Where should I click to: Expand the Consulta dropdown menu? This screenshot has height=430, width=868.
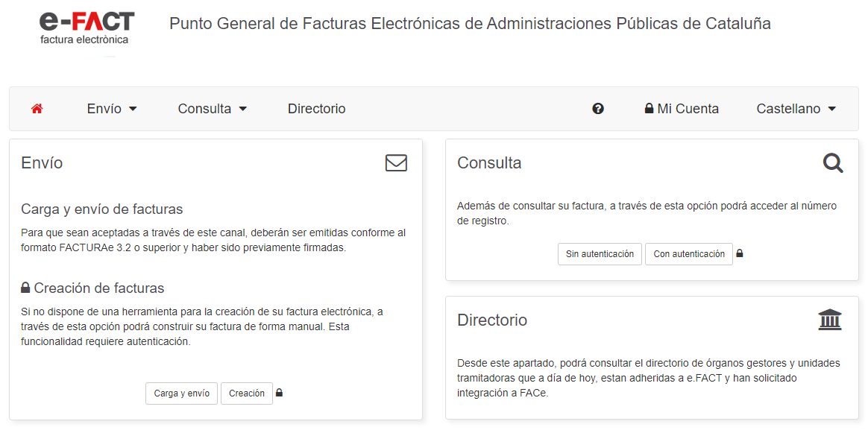[x=213, y=108]
